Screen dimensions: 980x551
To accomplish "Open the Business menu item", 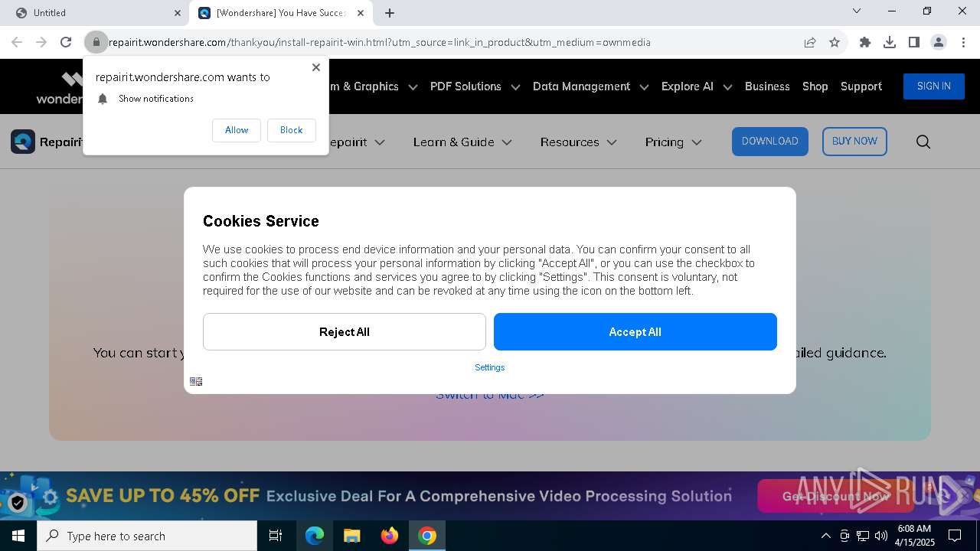I will click(x=767, y=86).
